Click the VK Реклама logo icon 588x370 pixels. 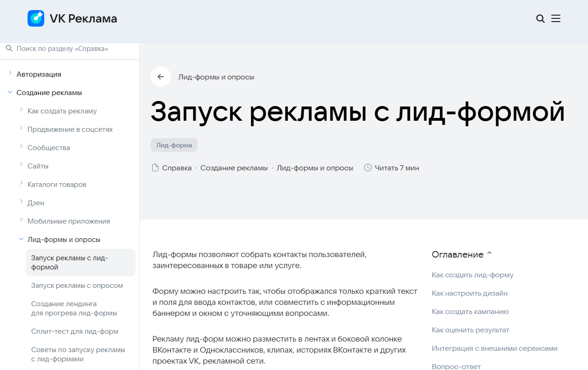point(36,18)
